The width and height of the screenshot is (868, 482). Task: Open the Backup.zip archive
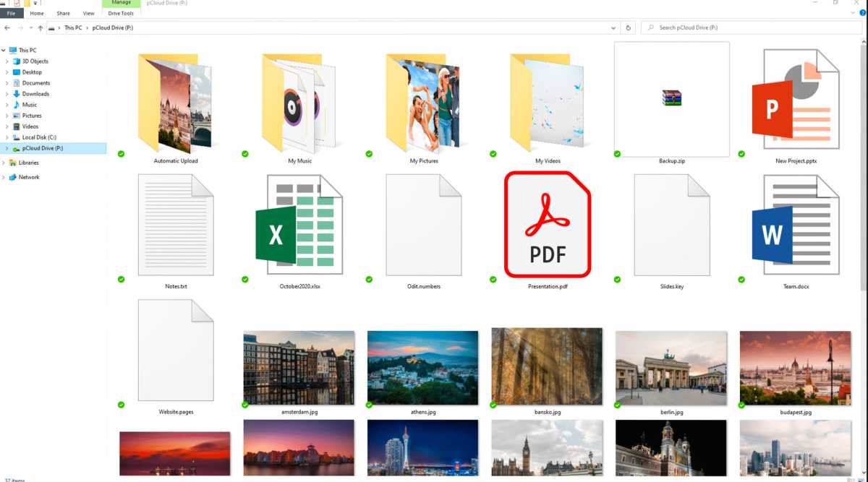pyautogui.click(x=671, y=99)
